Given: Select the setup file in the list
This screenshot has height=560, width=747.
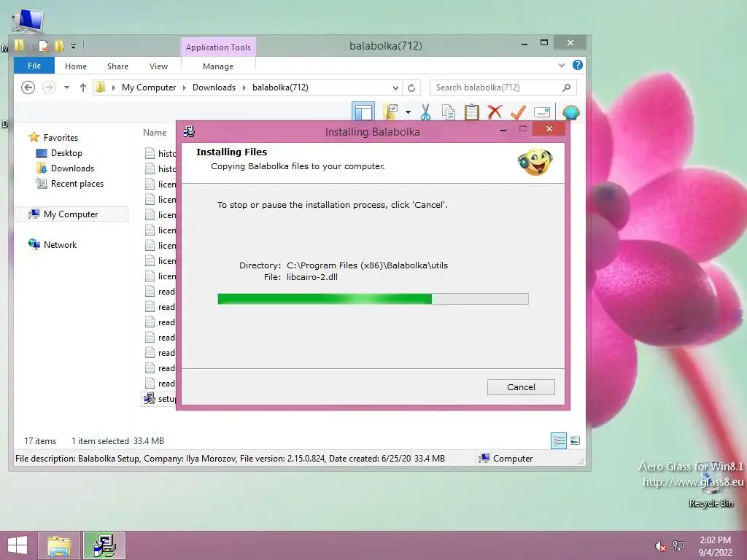Looking at the screenshot, I should (x=160, y=399).
